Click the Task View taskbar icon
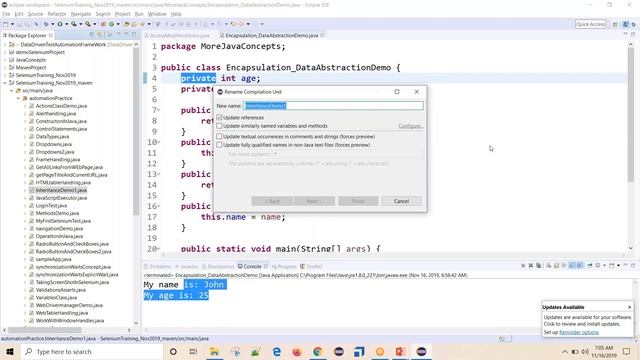 [193, 351]
